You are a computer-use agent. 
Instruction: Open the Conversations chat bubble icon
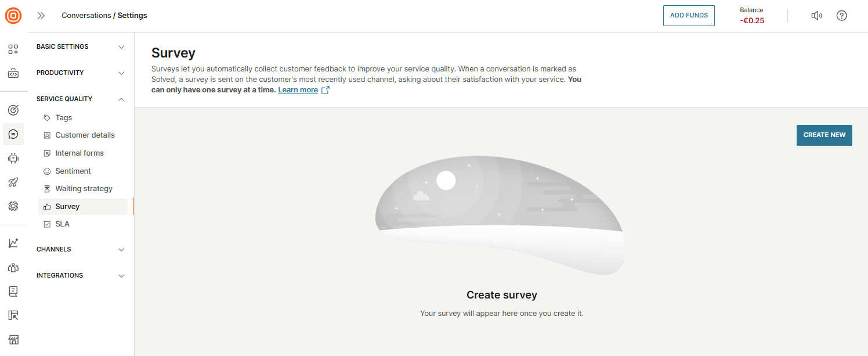[x=13, y=134]
